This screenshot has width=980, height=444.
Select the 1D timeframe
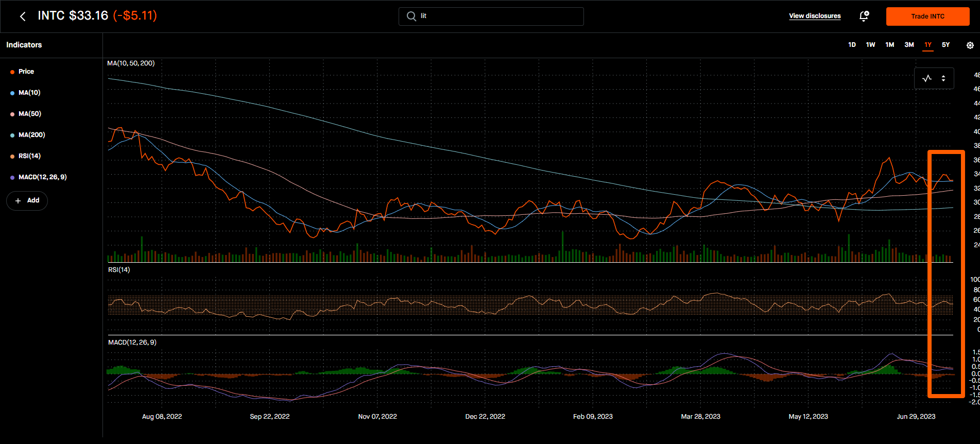852,45
